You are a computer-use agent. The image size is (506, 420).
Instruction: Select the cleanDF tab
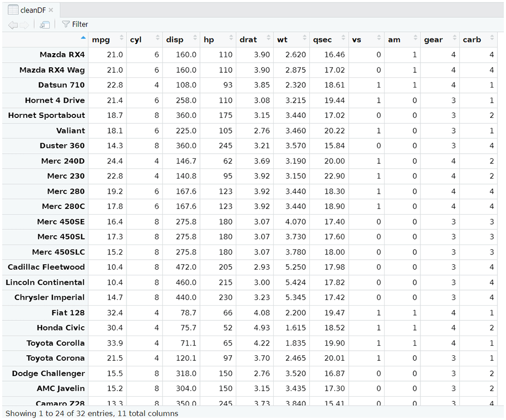click(x=31, y=10)
